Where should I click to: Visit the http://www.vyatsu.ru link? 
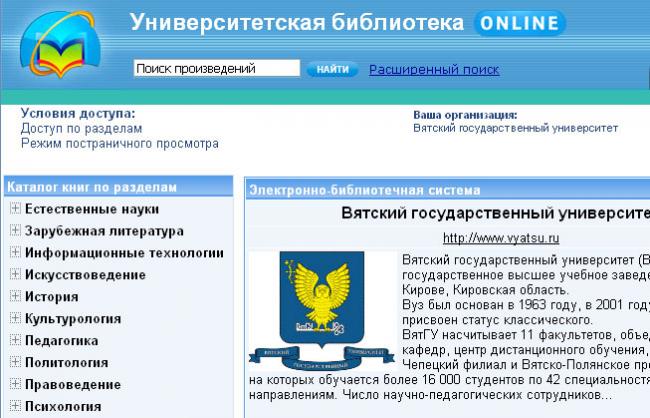tap(500, 238)
